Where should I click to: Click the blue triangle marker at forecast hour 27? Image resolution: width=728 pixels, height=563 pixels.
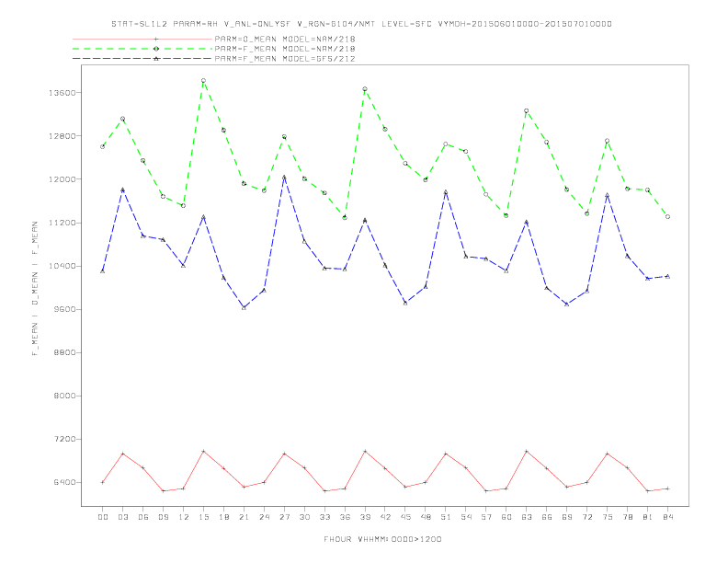pos(284,178)
